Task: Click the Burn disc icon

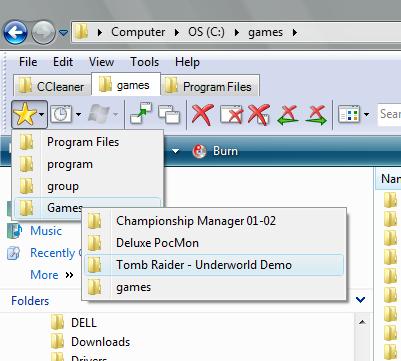Action: 199,151
